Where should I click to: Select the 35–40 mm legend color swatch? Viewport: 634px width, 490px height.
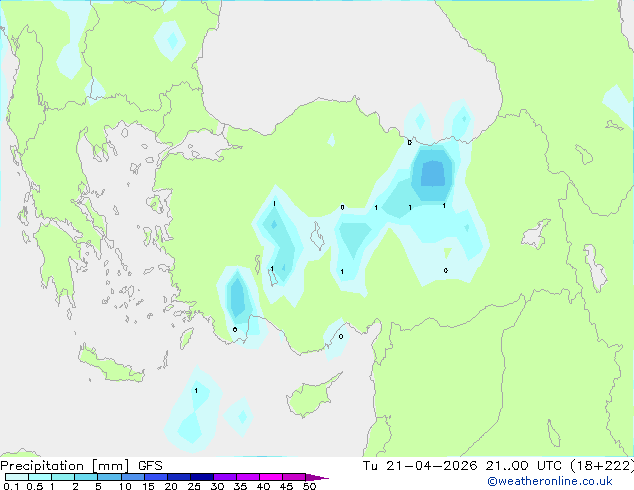pos(247,477)
